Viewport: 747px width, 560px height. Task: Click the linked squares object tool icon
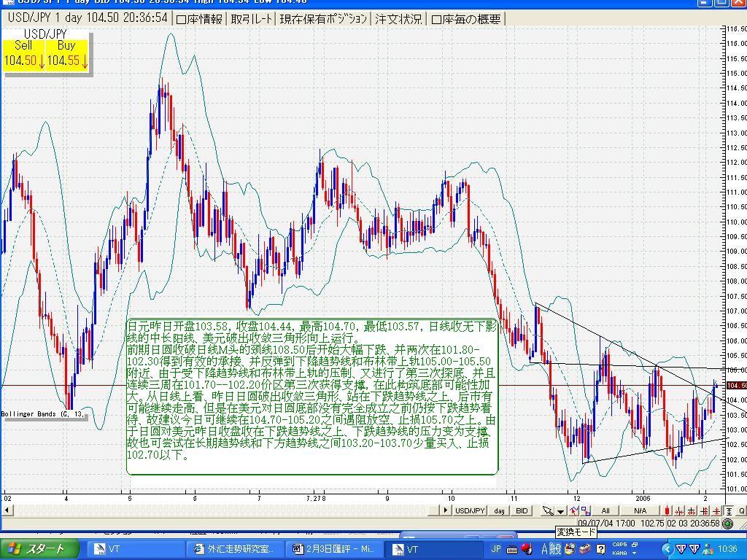pyautogui.click(x=586, y=511)
